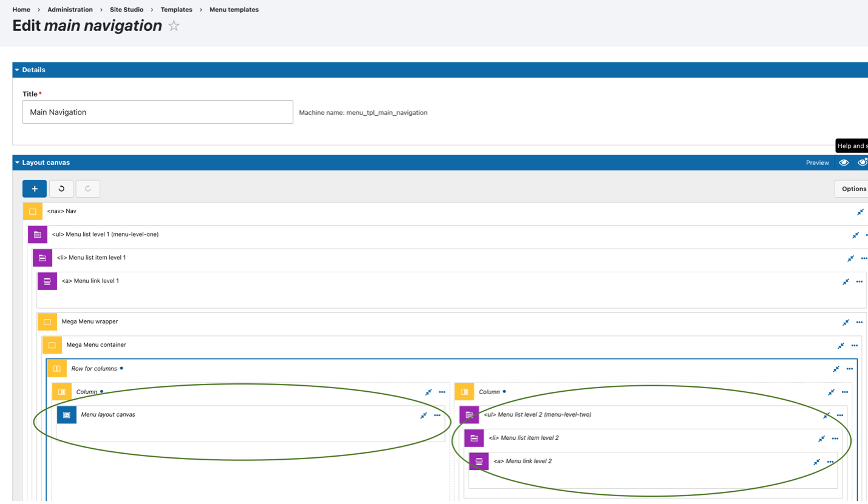This screenshot has width=868, height=504.
Task: Click the purple Menu list level 1 icon
Action: 38,235
